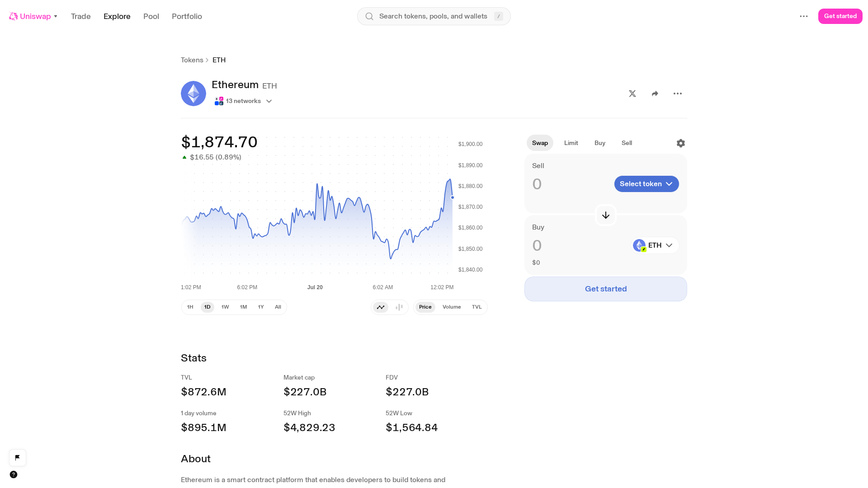Open token more-options ellipsis menu
This screenshot has width=868, height=488.
(678, 94)
